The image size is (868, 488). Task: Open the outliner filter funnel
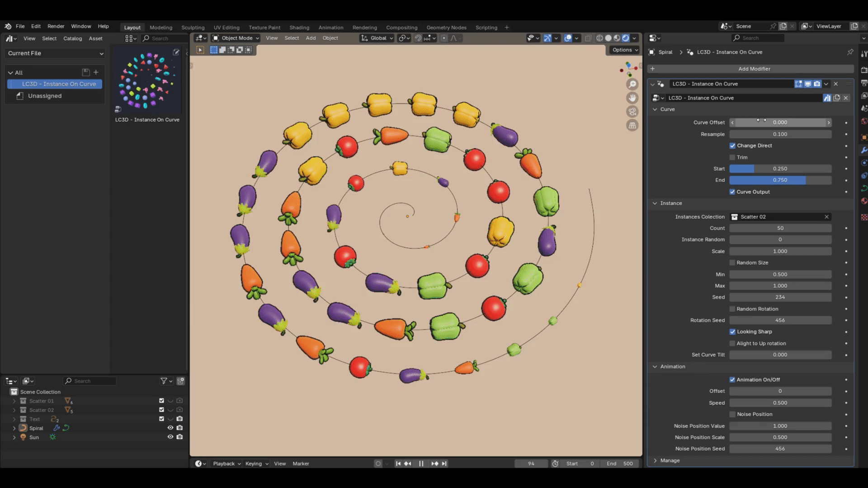point(164,381)
